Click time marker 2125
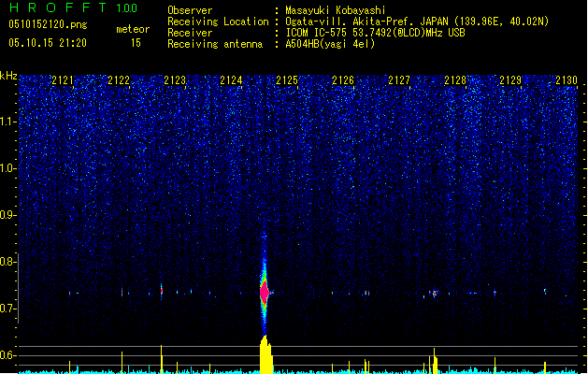The height and width of the screenshot is (374, 588). point(287,80)
